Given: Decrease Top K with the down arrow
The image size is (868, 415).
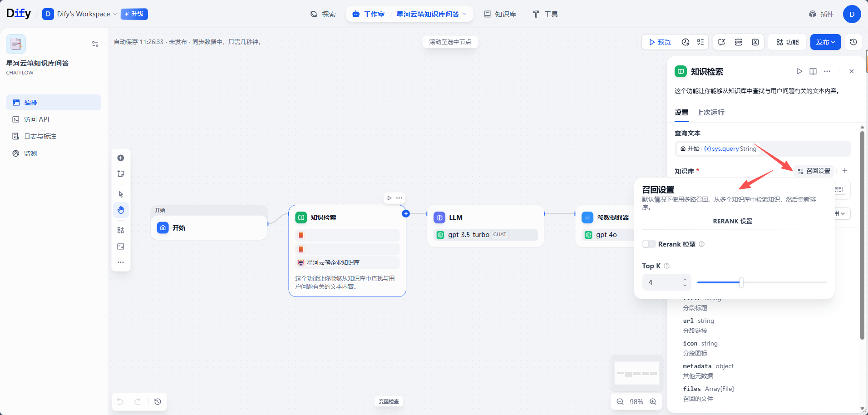Looking at the screenshot, I should [685, 285].
